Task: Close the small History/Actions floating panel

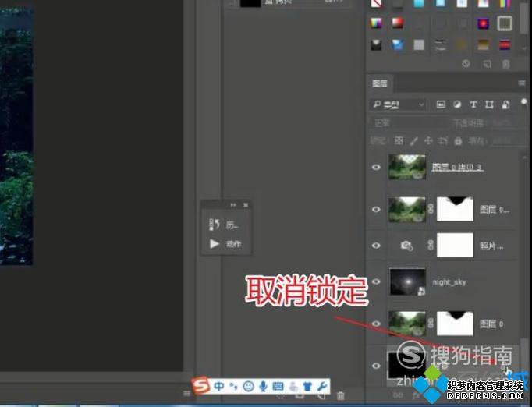Action: click(x=246, y=205)
